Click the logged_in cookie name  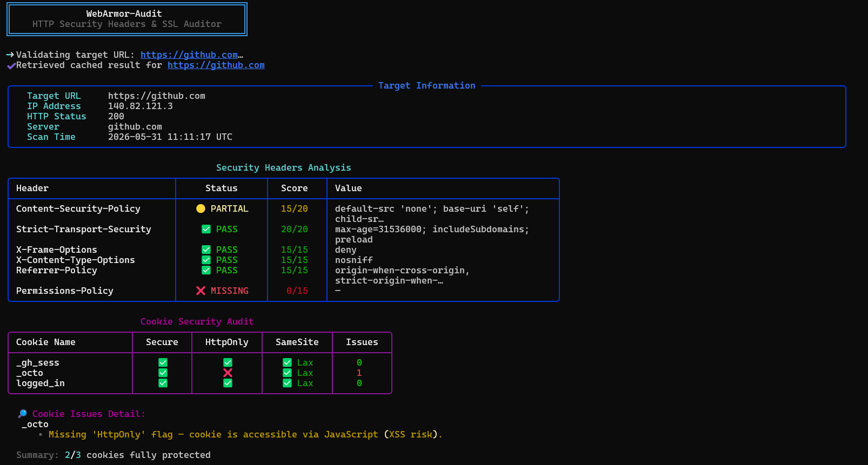coord(41,383)
